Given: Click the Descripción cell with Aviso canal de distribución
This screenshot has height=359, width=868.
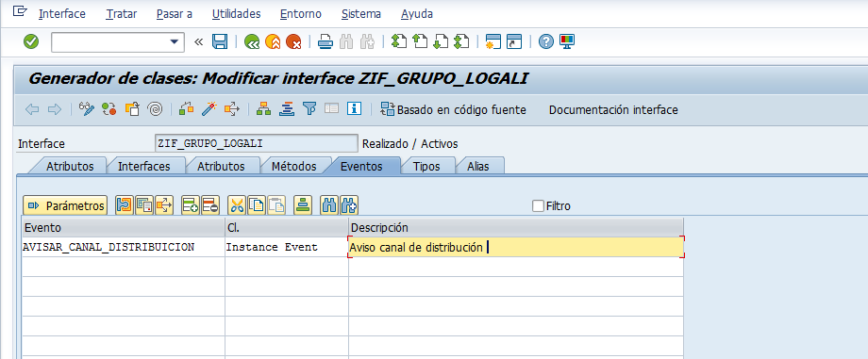Looking at the screenshot, I should 516,247.
